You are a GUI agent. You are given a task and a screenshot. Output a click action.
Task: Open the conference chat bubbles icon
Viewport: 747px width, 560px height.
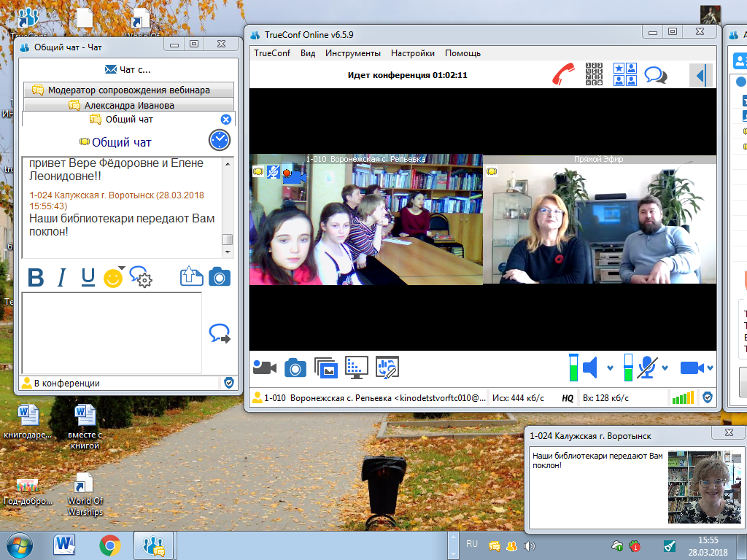pos(656,75)
